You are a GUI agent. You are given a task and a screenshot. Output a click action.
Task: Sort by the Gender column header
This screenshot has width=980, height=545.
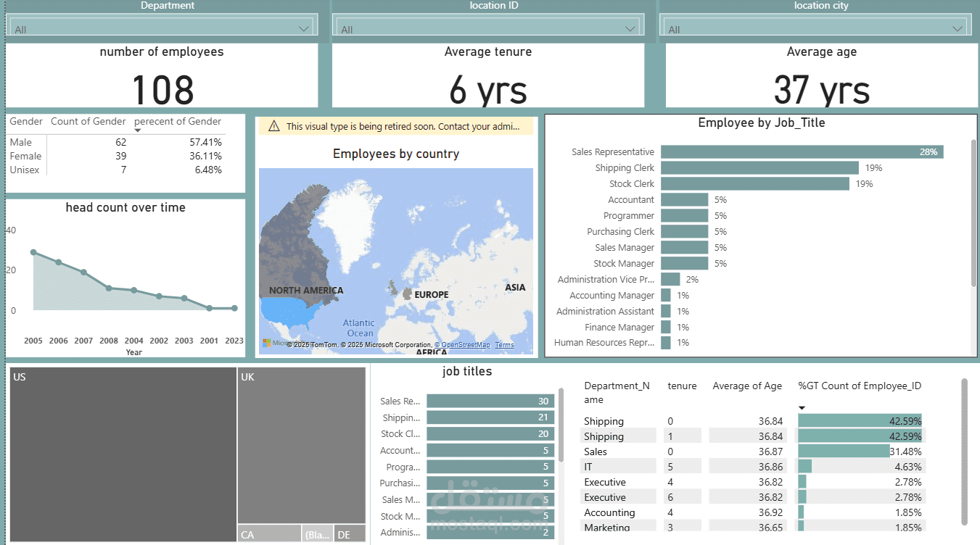click(26, 122)
